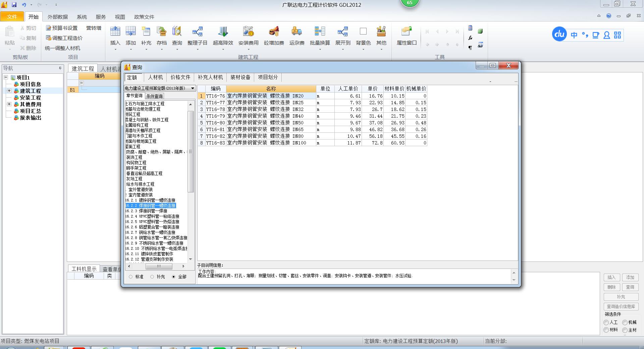Click the blue help question icon

(609, 16)
